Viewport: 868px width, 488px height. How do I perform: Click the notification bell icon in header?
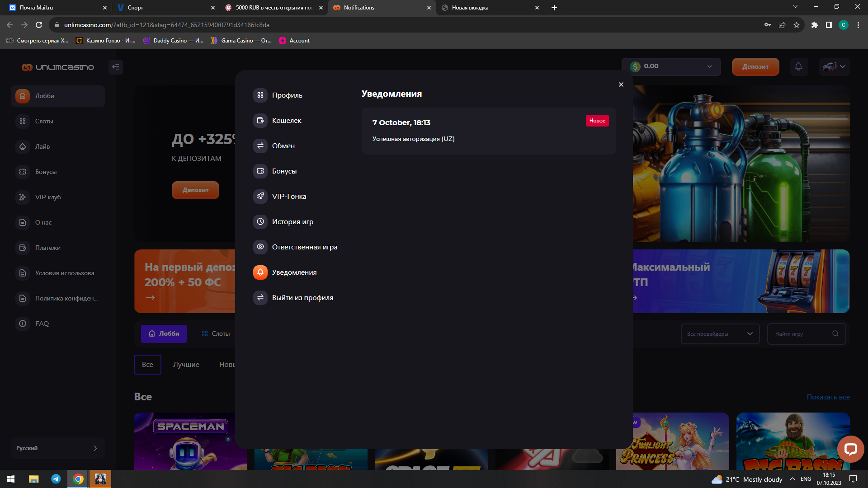pos(798,67)
